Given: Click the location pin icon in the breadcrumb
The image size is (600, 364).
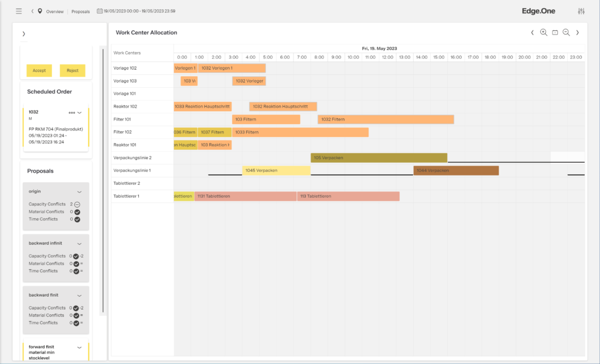Looking at the screenshot, I should [x=39, y=11].
